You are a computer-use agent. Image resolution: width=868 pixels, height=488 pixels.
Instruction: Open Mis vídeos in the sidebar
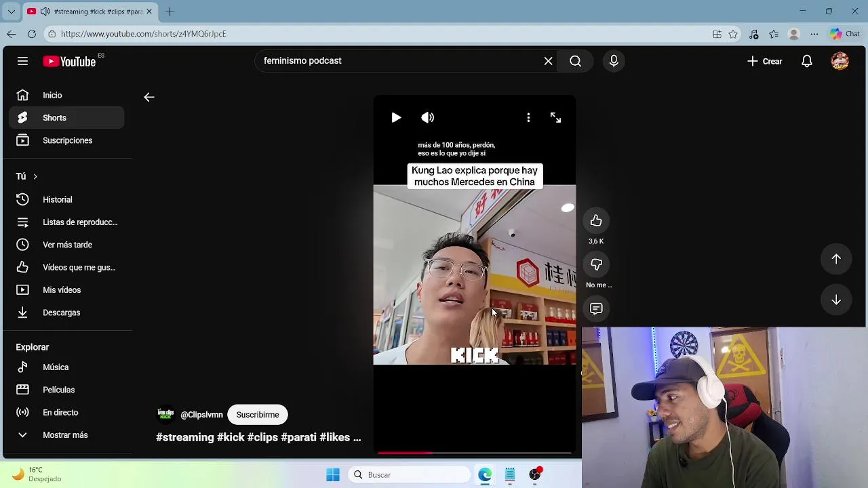[x=66, y=290]
